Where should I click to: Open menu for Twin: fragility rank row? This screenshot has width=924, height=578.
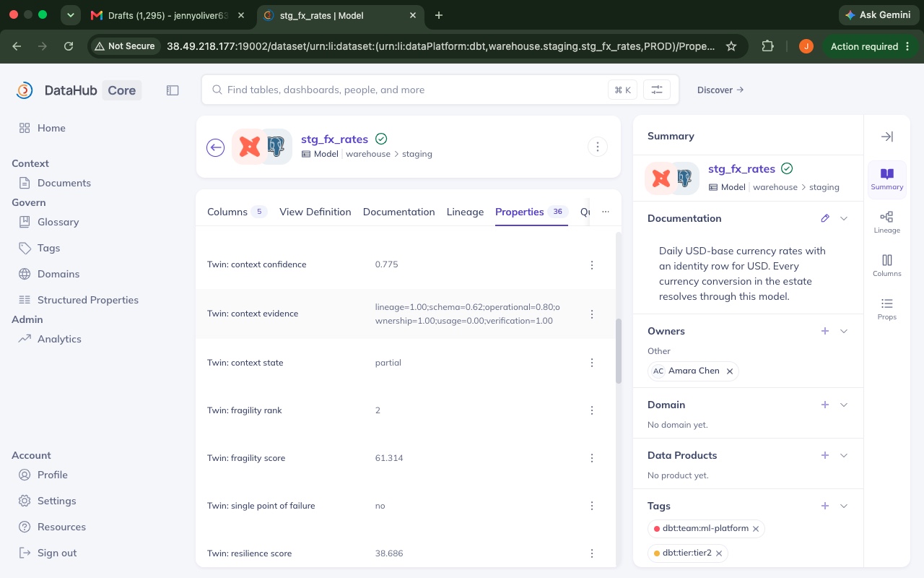tap(592, 410)
